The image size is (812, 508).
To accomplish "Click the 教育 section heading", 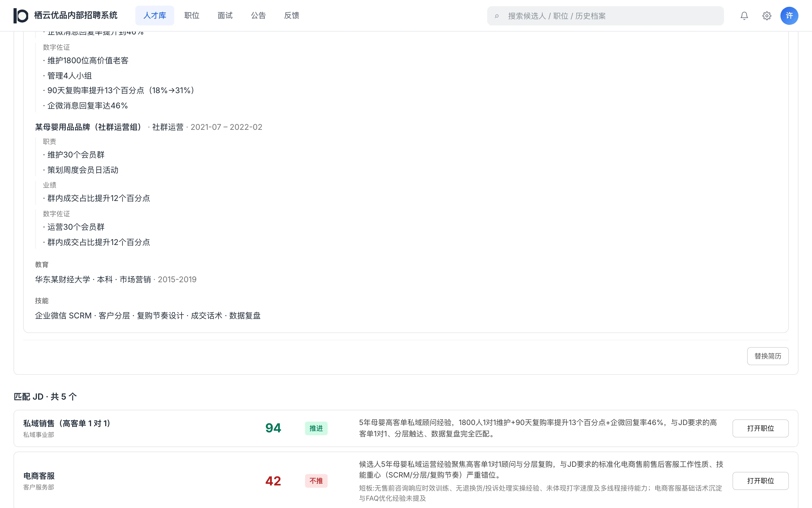I will 42,265.
